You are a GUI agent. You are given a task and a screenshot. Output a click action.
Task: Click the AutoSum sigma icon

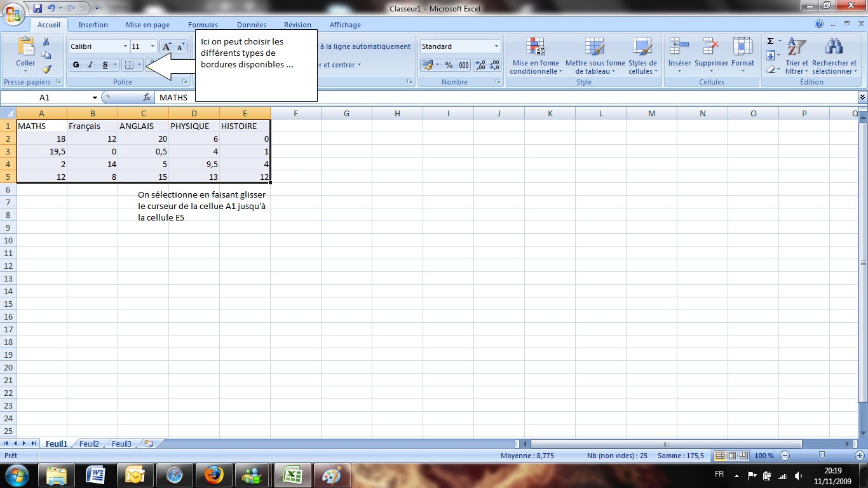(x=770, y=41)
